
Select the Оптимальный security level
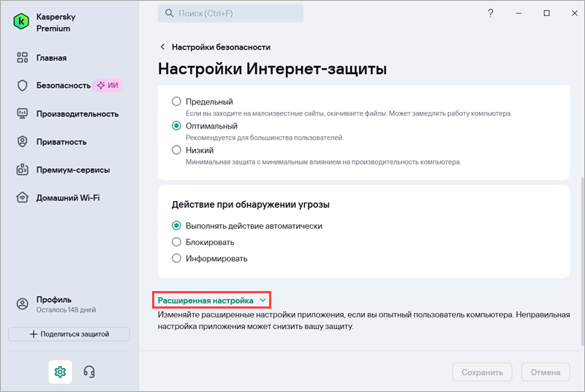[176, 126]
